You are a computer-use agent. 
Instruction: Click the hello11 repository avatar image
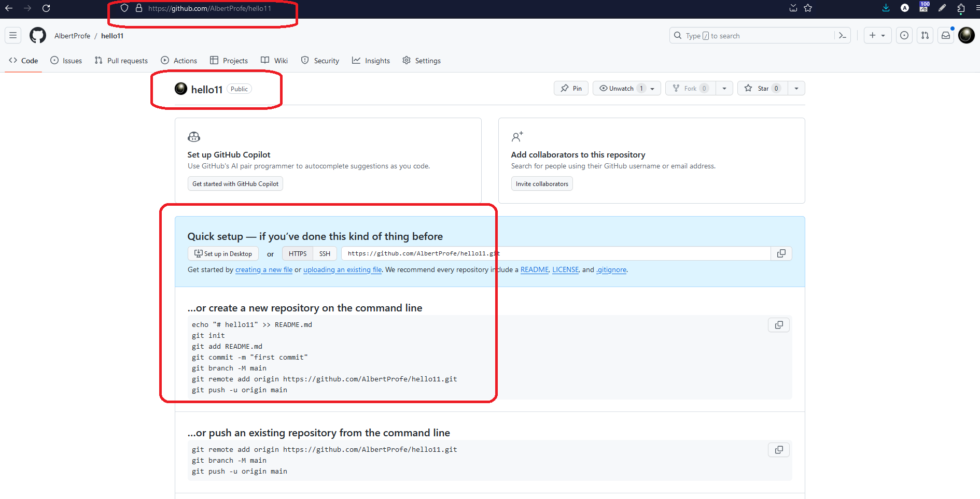pos(181,89)
